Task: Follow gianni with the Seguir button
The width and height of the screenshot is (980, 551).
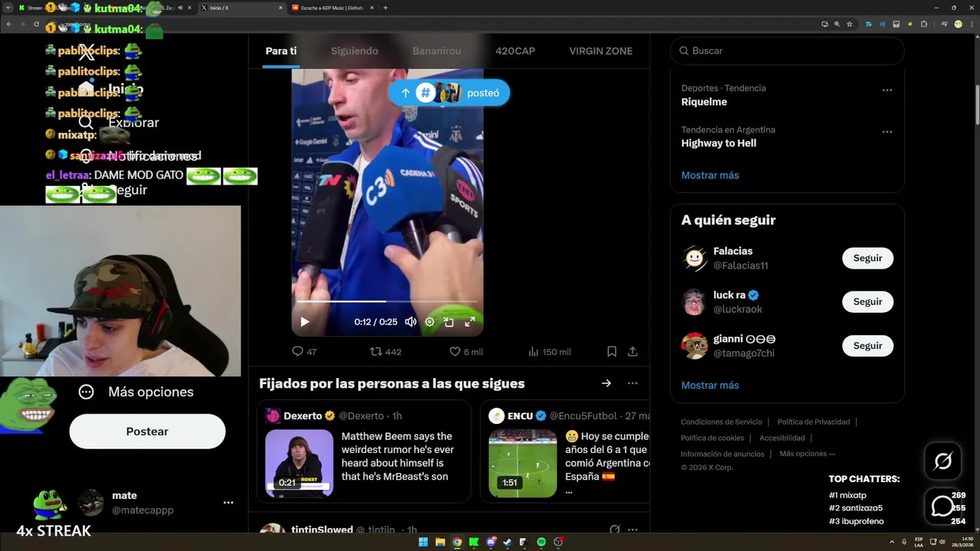Action: (867, 346)
